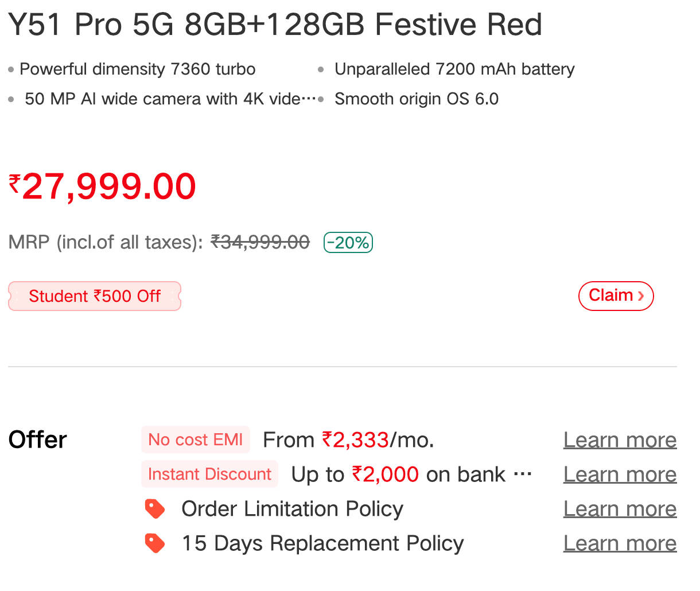Open Learn more for Order Limitation Policy
The width and height of the screenshot is (700, 591).
[x=620, y=509]
